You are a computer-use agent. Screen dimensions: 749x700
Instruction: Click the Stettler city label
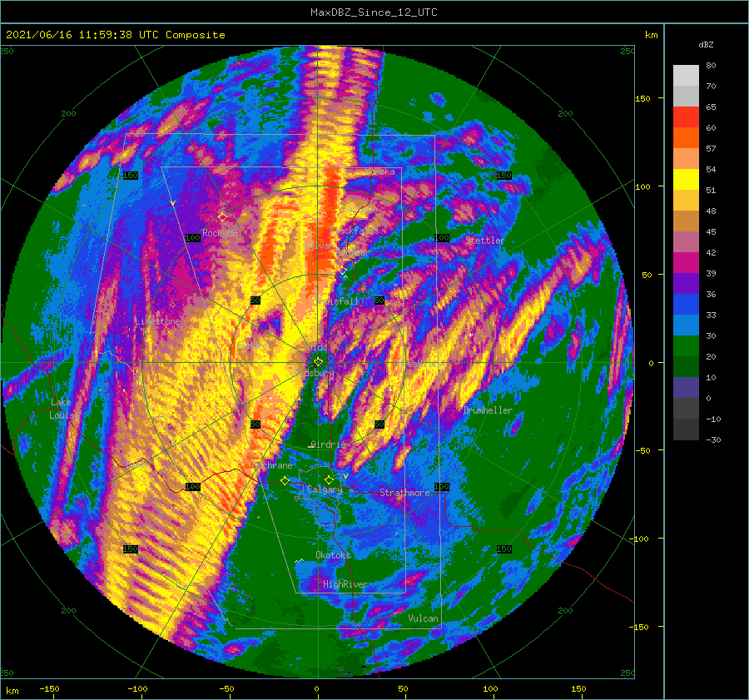tap(485, 241)
